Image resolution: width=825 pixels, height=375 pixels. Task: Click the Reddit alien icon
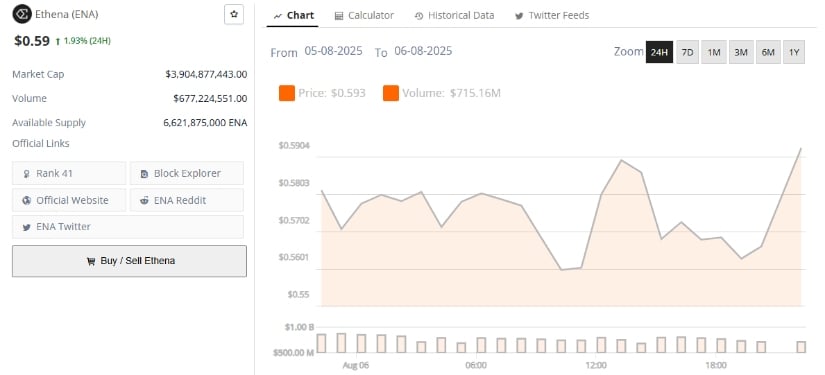point(144,200)
